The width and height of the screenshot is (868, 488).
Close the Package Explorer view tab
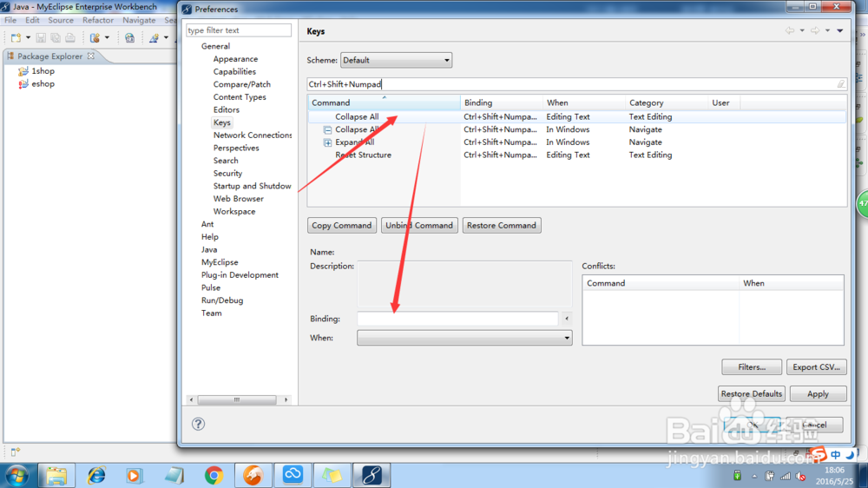pyautogui.click(x=91, y=56)
